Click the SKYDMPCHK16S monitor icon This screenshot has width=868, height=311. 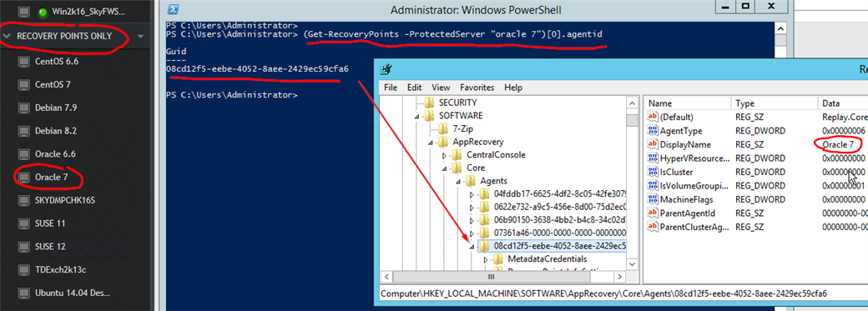[x=23, y=200]
